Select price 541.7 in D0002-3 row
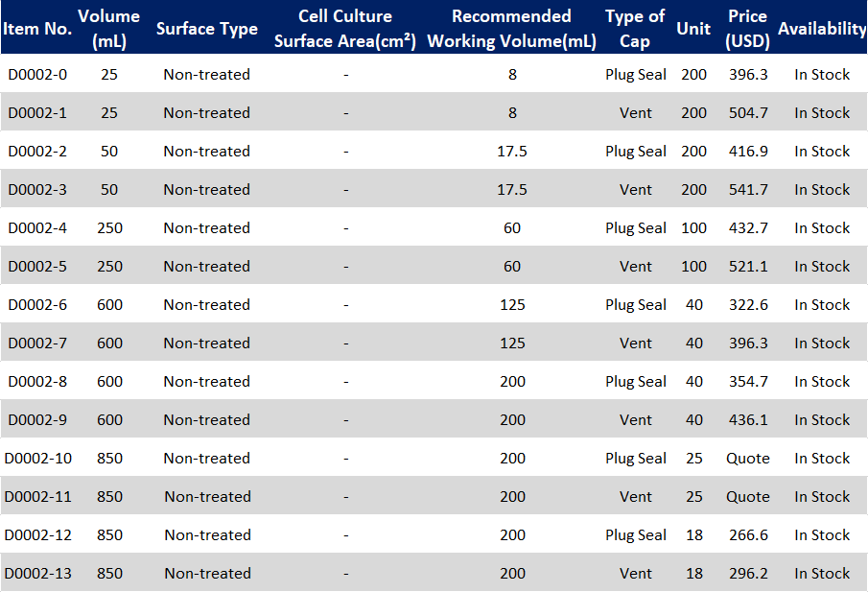868x592 pixels. click(748, 189)
